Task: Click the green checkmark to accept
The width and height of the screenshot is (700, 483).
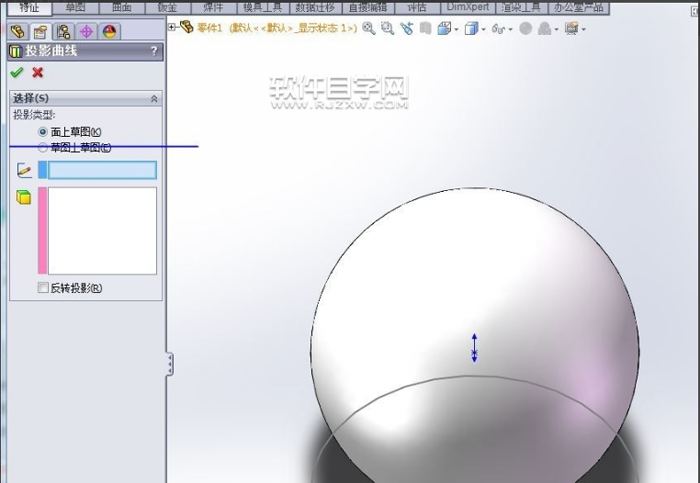Action: tap(17, 72)
